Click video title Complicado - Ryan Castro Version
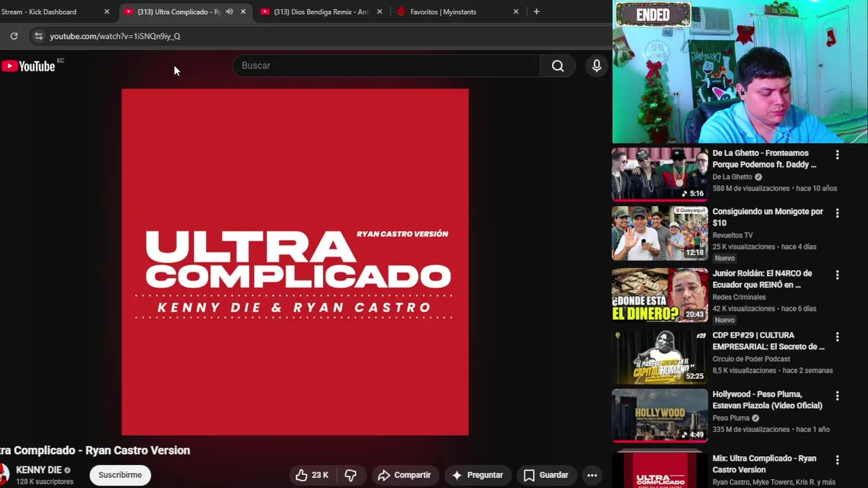 (95, 450)
